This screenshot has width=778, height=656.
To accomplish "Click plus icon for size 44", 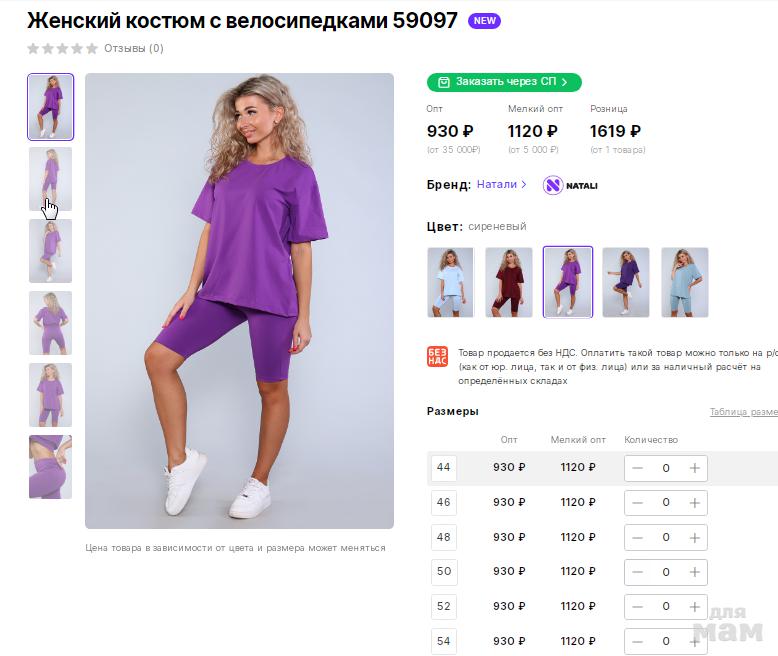I will (x=694, y=468).
